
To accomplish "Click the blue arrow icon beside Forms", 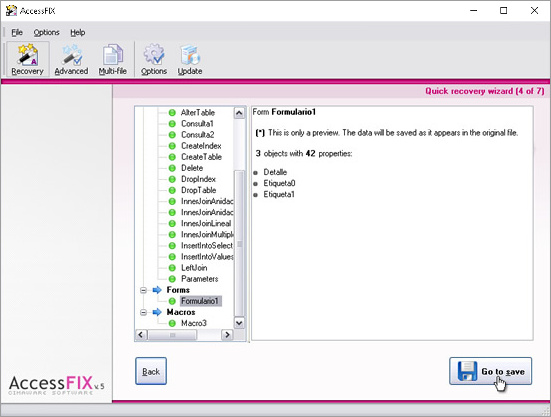I will [157, 290].
